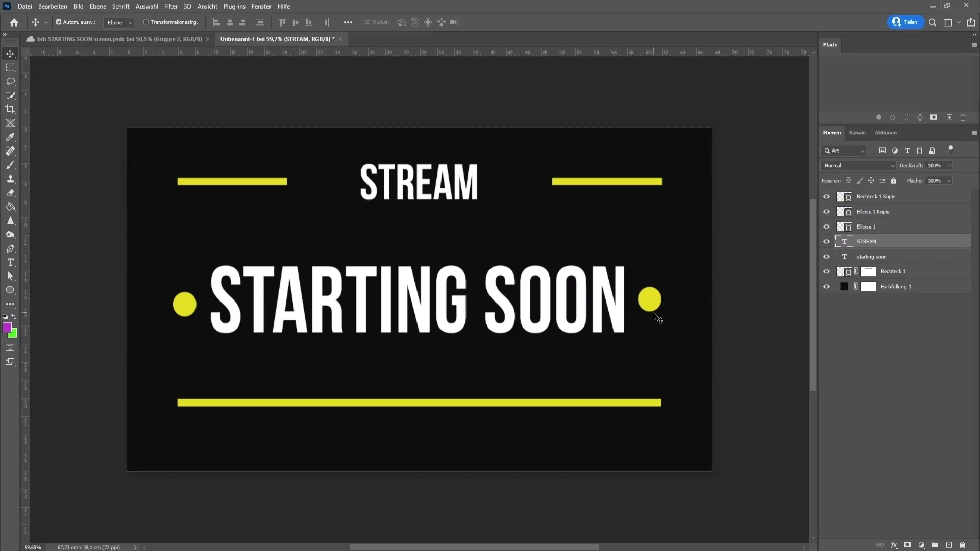Toggle visibility of Farbfüllung 1 layer
The width and height of the screenshot is (980, 551).
827,286
